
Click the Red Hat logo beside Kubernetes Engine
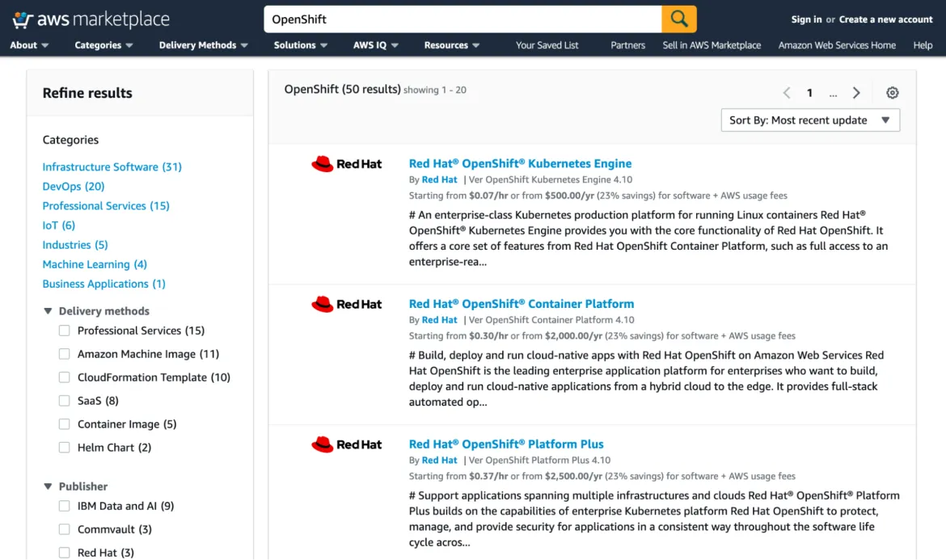(x=346, y=163)
